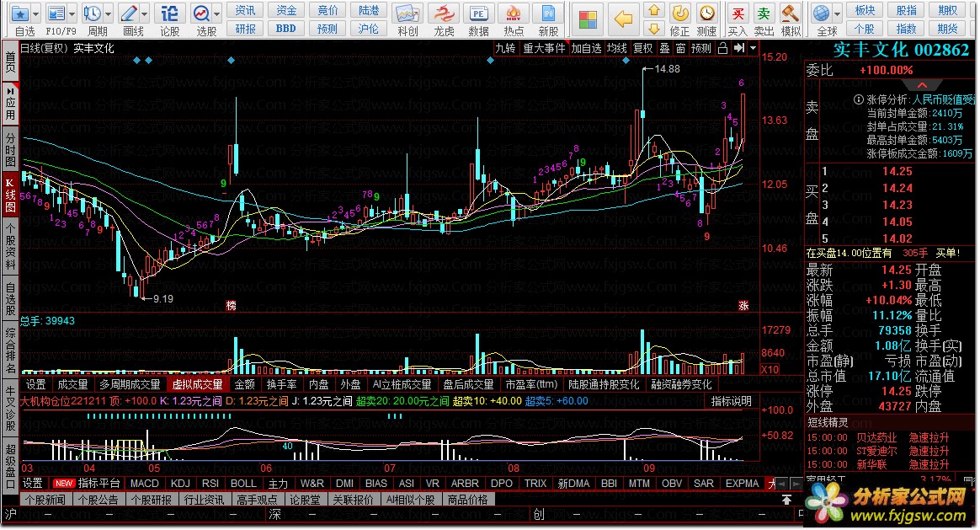Click the 板块 button

865,11
